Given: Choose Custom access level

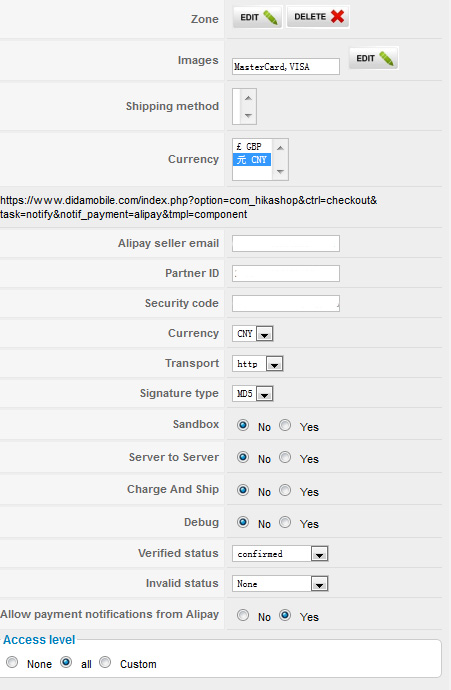Looking at the screenshot, I should [105, 662].
